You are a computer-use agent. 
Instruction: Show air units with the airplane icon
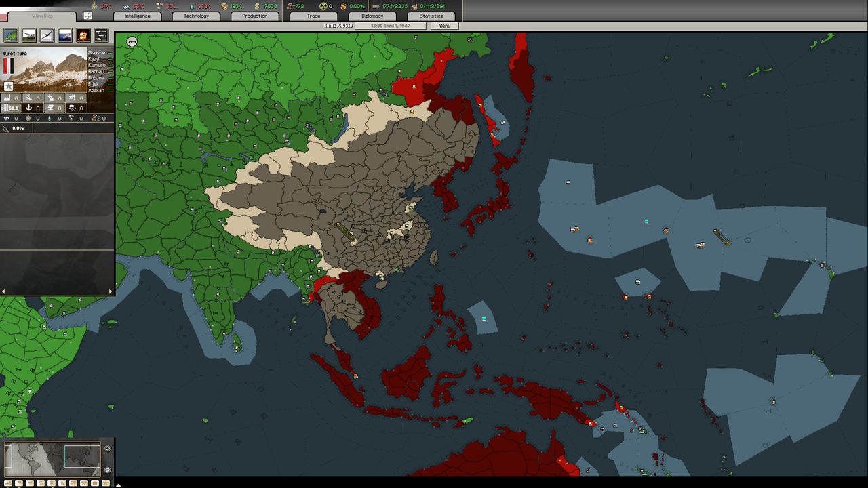click(x=47, y=35)
